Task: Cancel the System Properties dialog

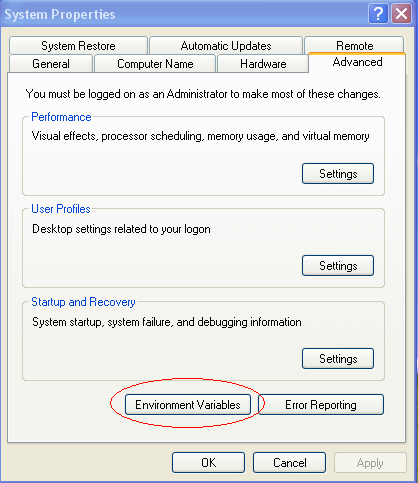Action: 289,463
